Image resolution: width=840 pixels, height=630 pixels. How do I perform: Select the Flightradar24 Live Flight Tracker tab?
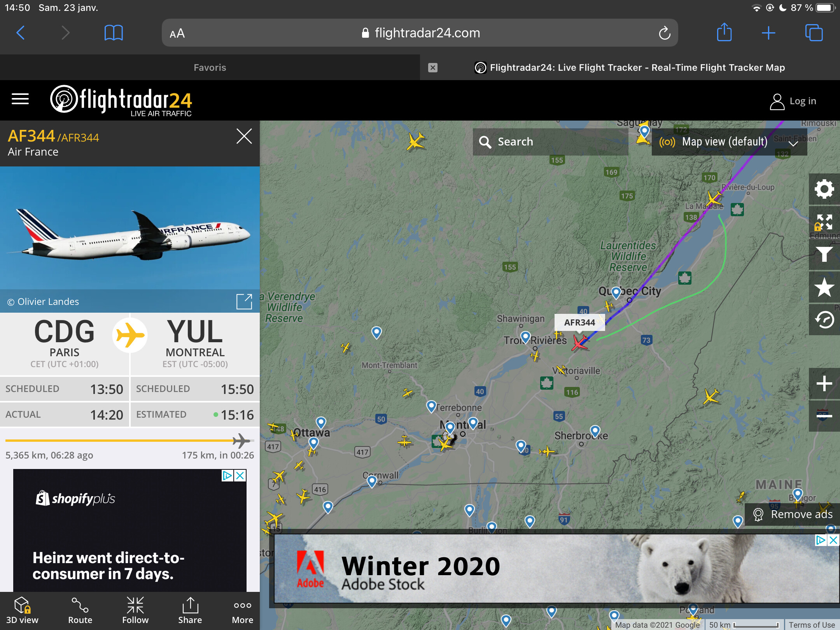click(x=630, y=67)
